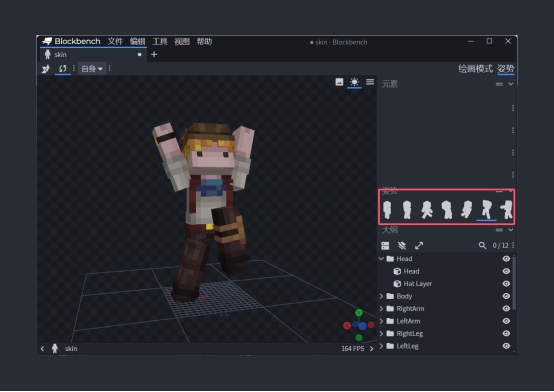The image size is (554, 392).
Task: Collapse the 大纲 panel chevron
Action: tap(511, 230)
